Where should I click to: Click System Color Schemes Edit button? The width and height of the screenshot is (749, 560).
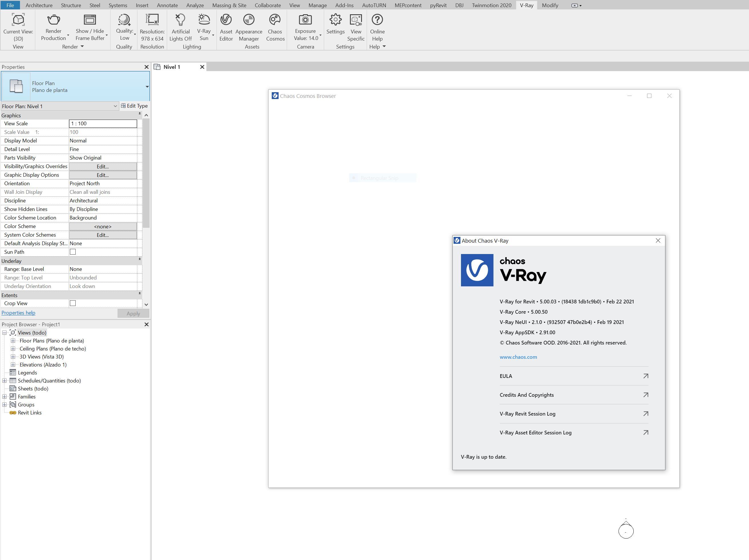102,235
